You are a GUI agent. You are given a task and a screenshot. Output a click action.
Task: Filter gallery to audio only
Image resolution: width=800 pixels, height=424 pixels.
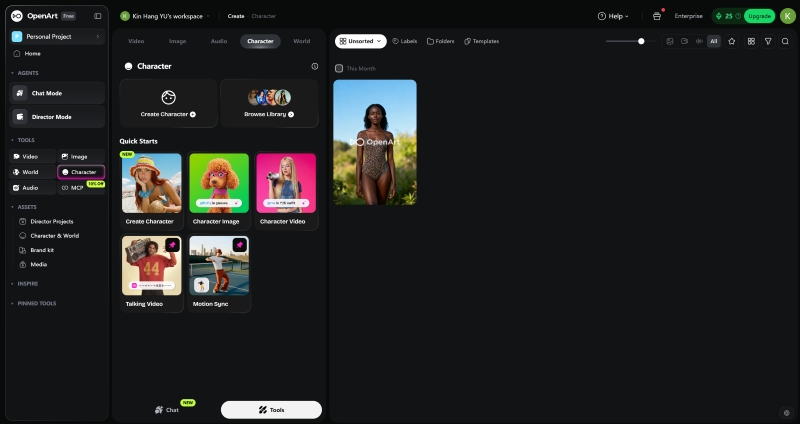(x=699, y=41)
